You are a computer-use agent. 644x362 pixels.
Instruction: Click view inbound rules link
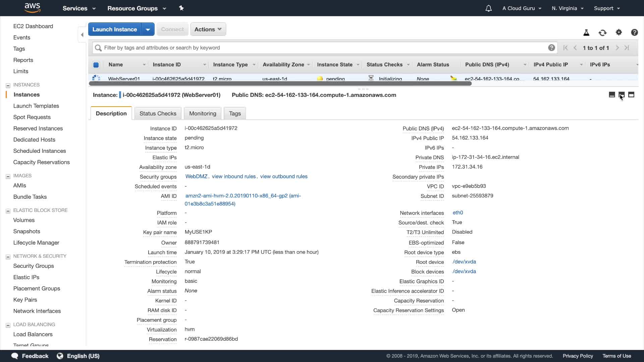[234, 176]
